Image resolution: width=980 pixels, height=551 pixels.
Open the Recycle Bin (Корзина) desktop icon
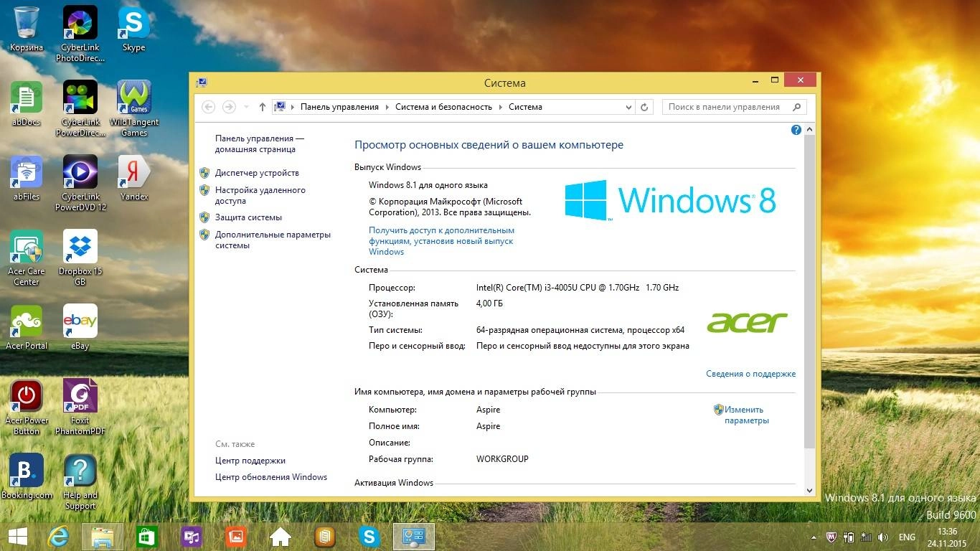tap(27, 29)
